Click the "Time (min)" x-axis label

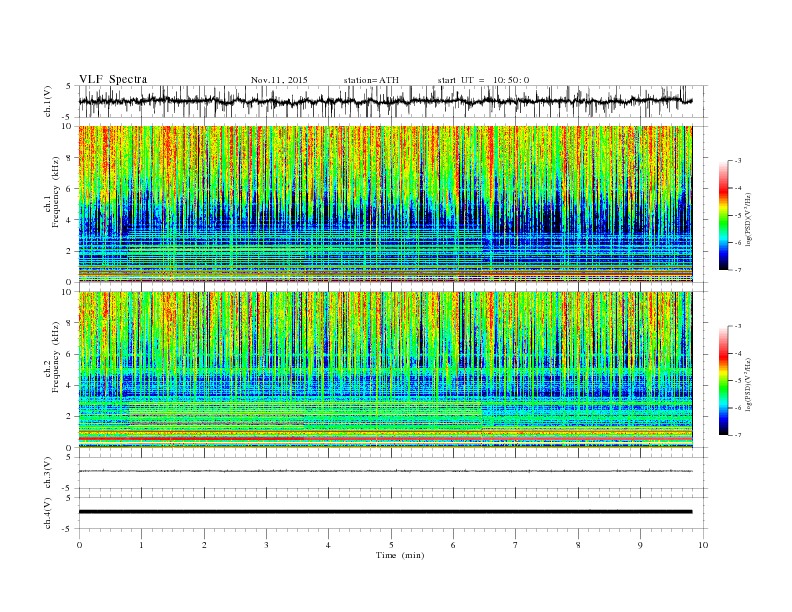click(400, 555)
